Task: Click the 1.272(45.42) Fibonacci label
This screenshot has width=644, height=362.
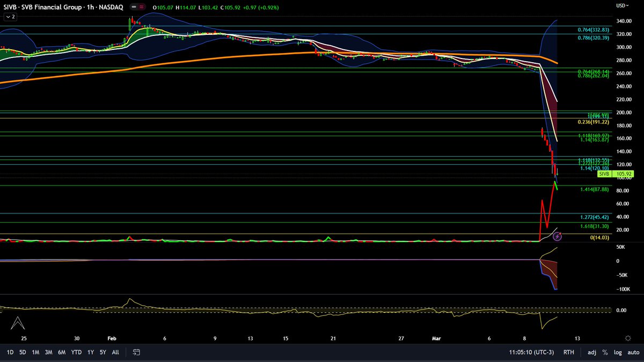Action: click(596, 217)
